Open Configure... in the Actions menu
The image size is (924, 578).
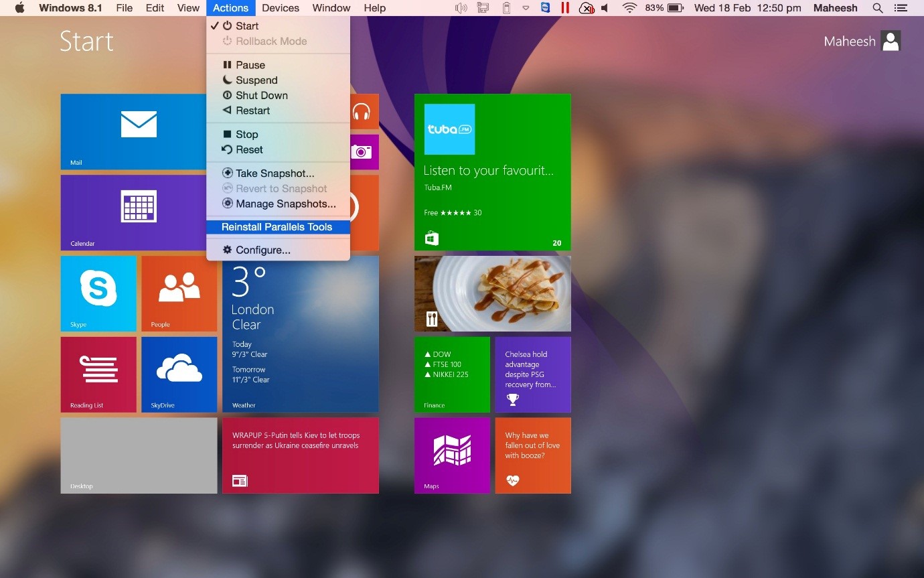click(x=278, y=250)
